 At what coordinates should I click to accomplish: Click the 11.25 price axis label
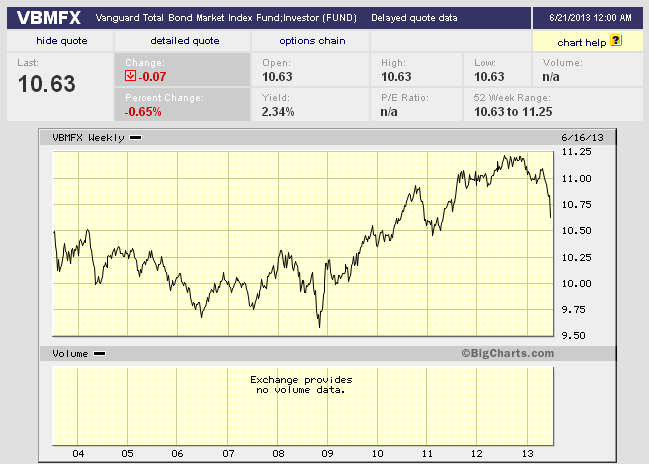576,152
